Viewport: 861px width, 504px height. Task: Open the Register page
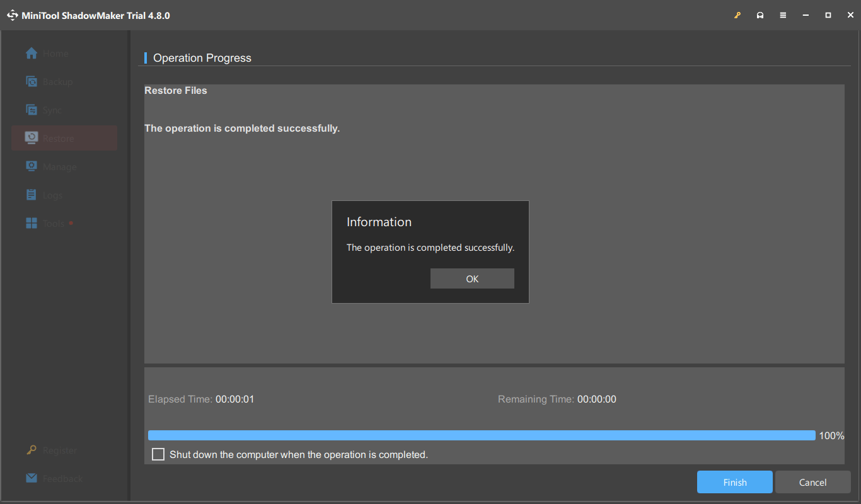[52, 450]
